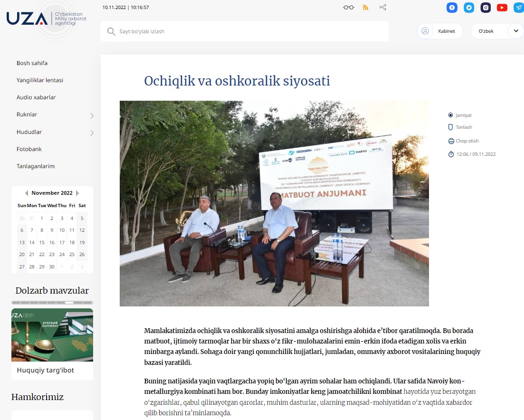Expand the Hududlar submenu

pyautogui.click(x=92, y=133)
